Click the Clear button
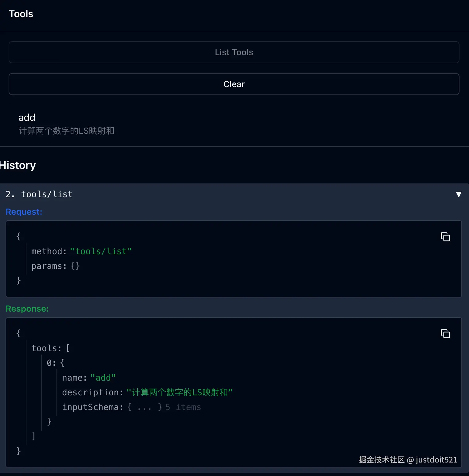The height and width of the screenshot is (476, 469). [234, 84]
